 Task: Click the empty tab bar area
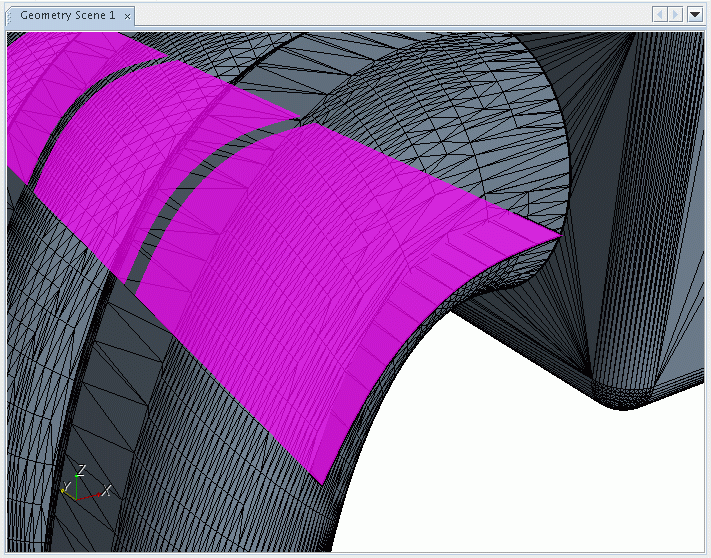pos(390,15)
